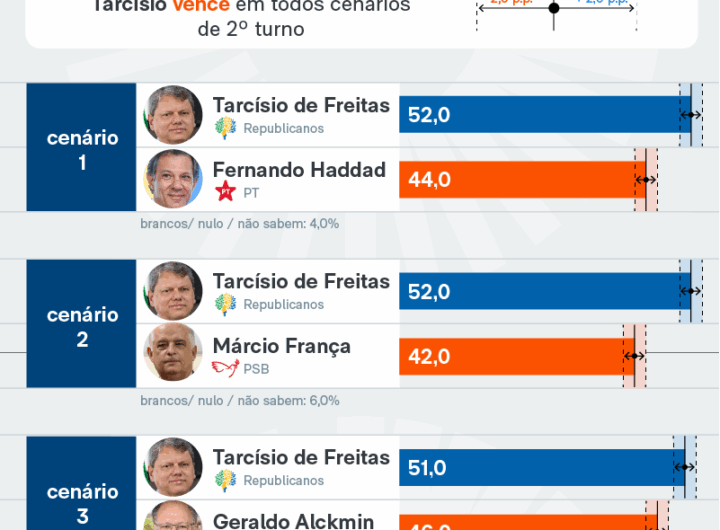Click the Republicanos logo in cenário 2

[x=225, y=304]
